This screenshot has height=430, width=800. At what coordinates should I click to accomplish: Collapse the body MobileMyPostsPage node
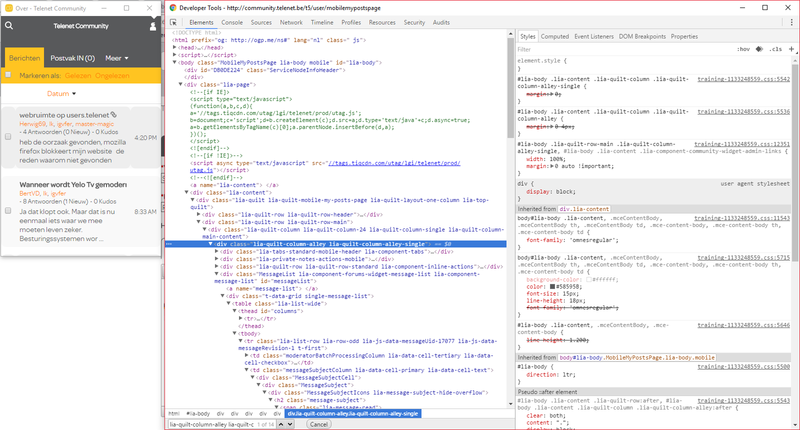click(174, 62)
